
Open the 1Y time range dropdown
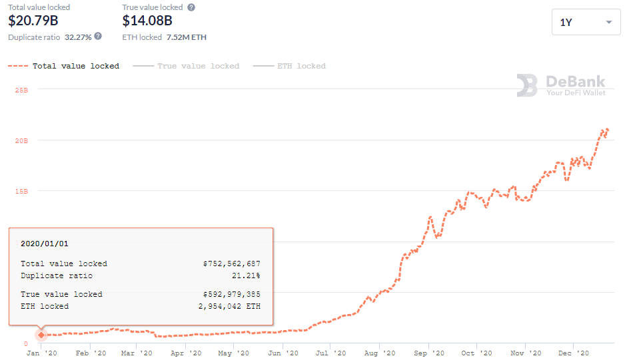(x=586, y=23)
